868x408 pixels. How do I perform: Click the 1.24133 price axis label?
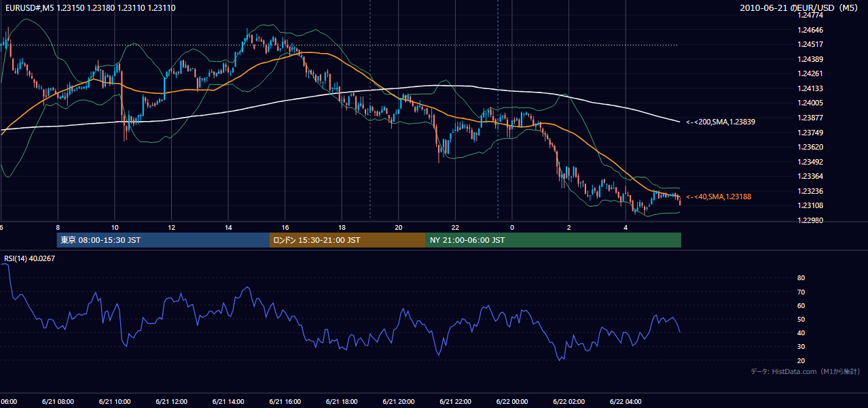click(810, 88)
